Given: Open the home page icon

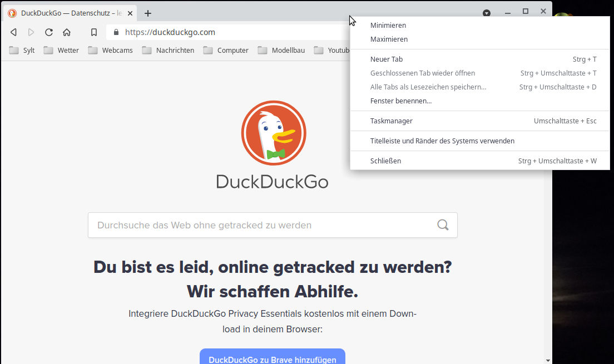Looking at the screenshot, I should coord(67,32).
